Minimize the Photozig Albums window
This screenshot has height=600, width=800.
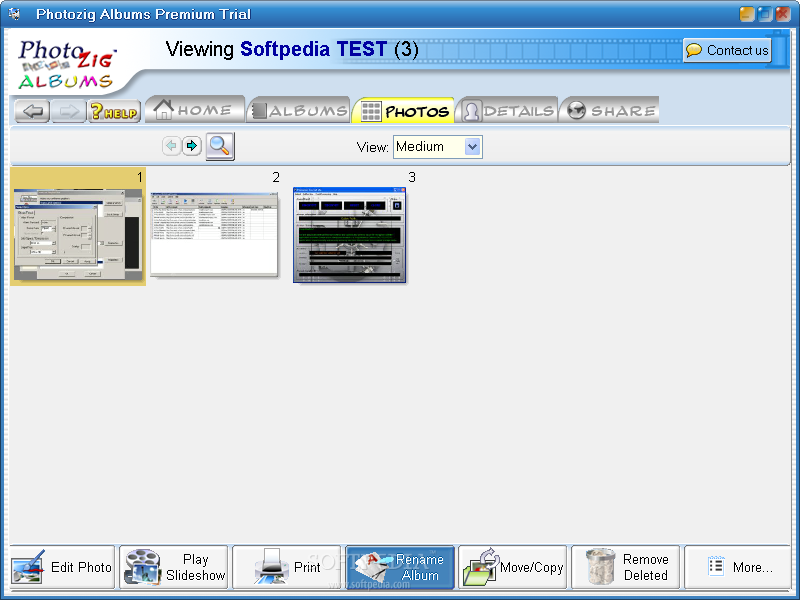coord(747,14)
